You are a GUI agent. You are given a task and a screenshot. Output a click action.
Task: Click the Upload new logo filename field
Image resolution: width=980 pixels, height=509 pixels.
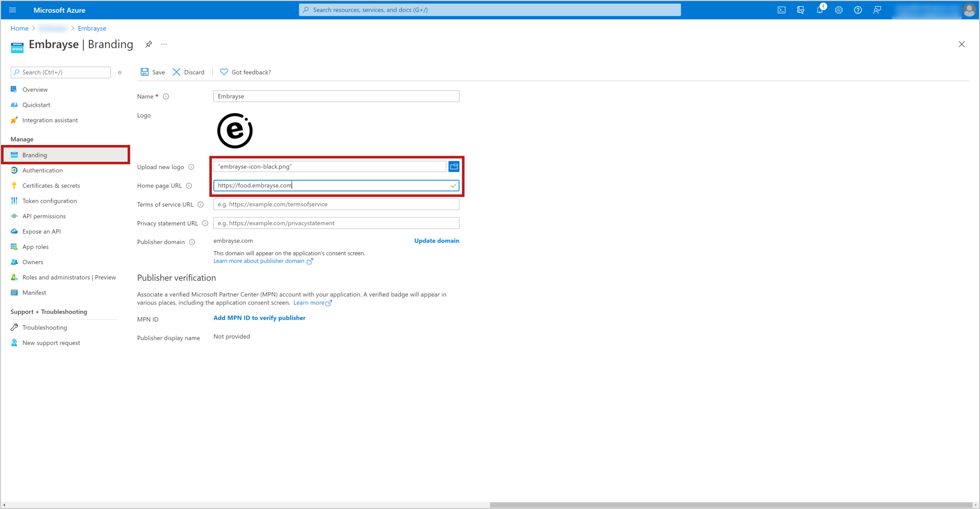pyautogui.click(x=330, y=166)
